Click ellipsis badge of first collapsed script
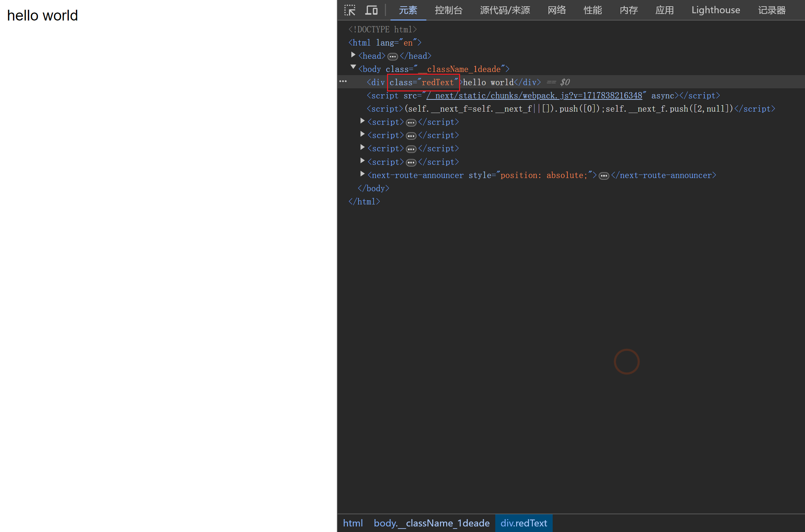The image size is (805, 532). click(x=411, y=122)
